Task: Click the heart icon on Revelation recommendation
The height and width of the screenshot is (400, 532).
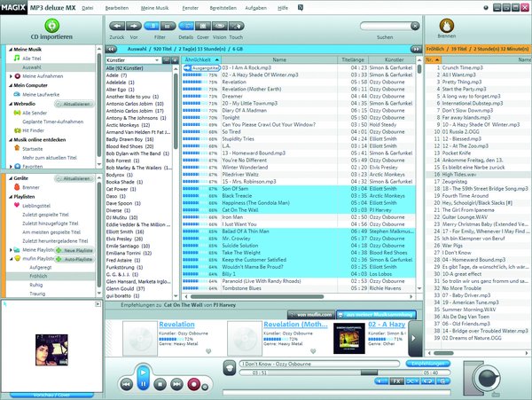Action: click(x=208, y=351)
